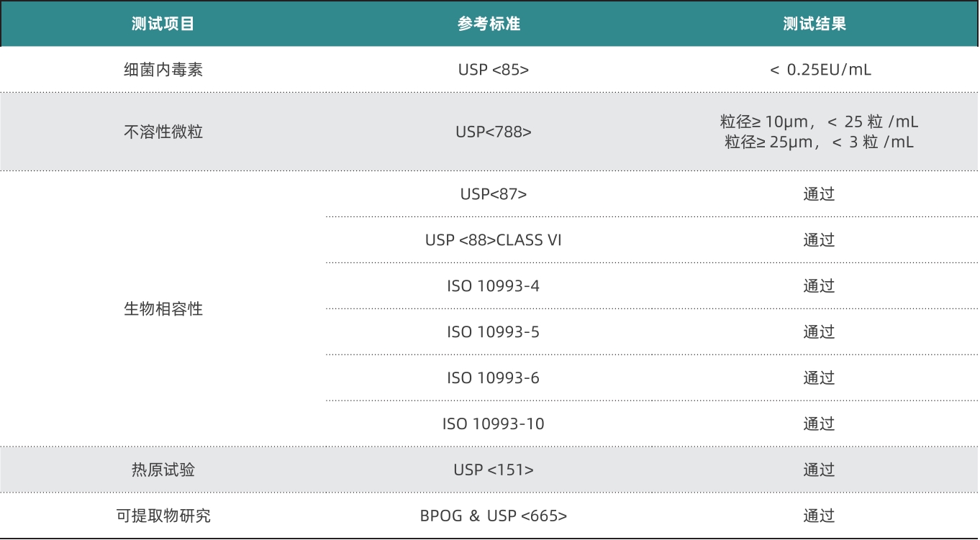The image size is (980, 540).
Task: Click the ISO 10993-4 standard cell
Action: (x=494, y=285)
